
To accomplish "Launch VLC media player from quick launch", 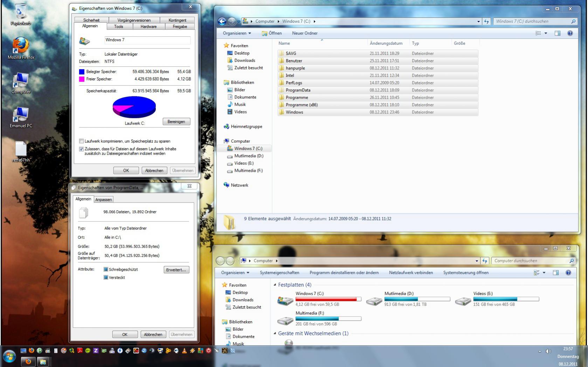I will click(184, 350).
